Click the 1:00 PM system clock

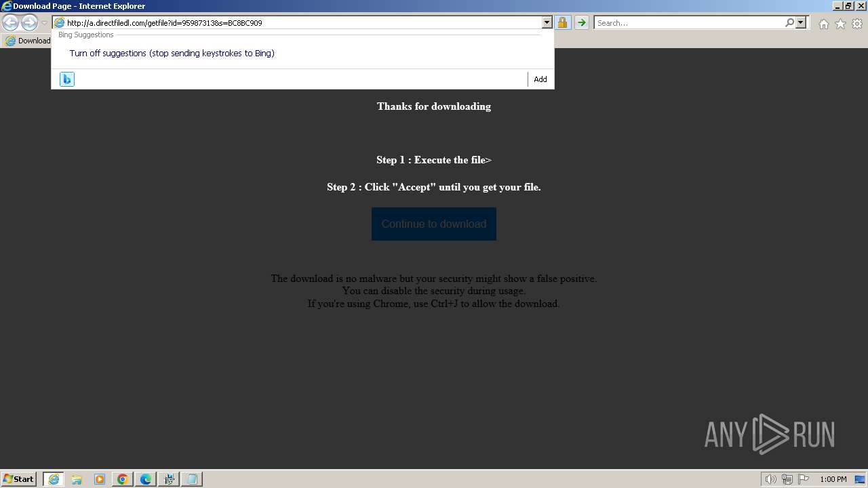point(833,479)
